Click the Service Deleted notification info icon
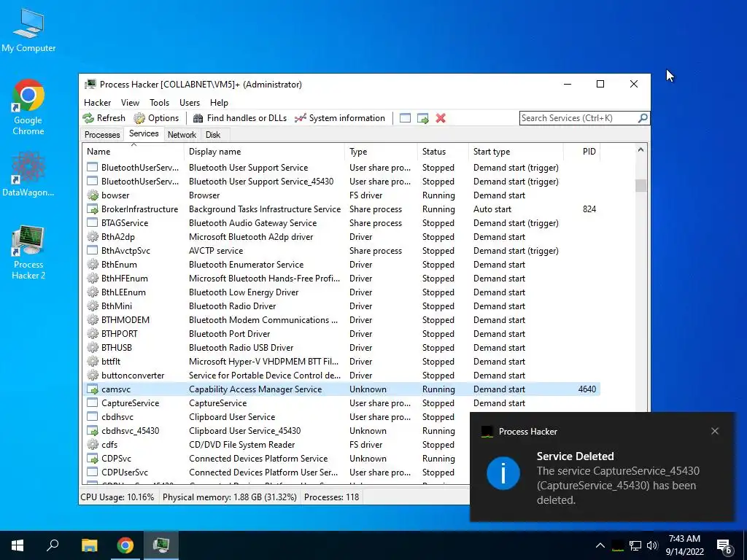747x560 pixels. tap(503, 472)
